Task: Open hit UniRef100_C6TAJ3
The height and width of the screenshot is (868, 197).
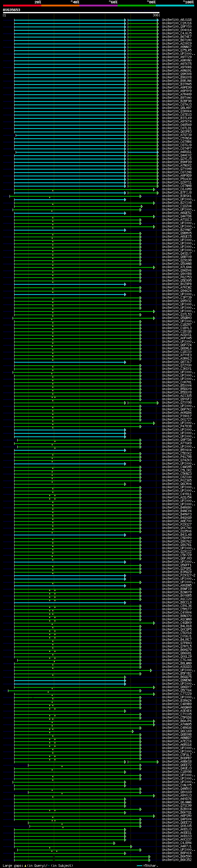Action: click(x=177, y=104)
